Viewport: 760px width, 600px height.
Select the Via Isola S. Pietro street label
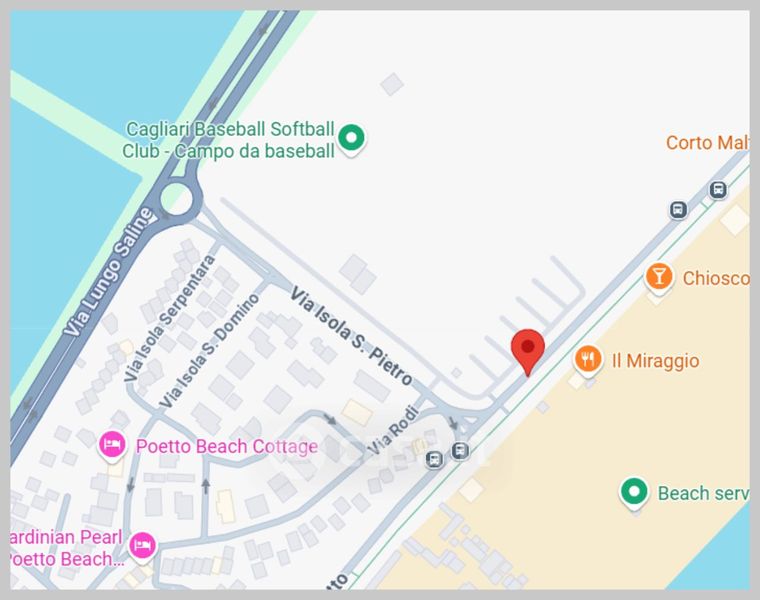point(352,336)
